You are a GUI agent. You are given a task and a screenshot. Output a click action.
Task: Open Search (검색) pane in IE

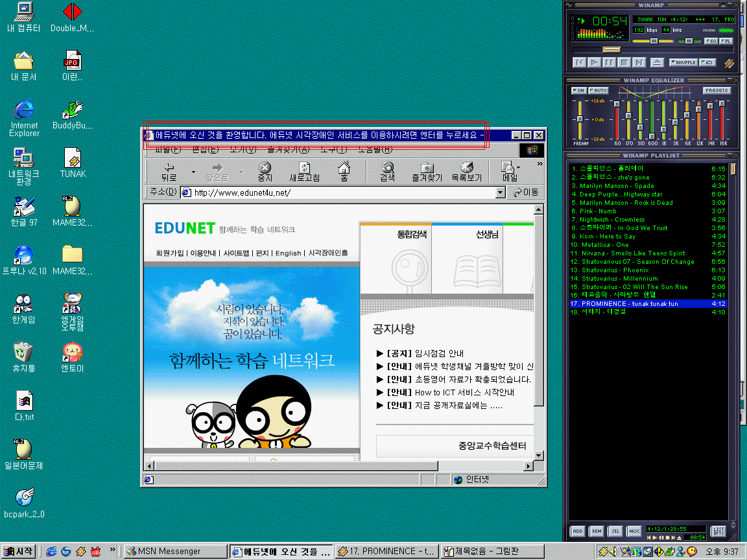[387, 172]
